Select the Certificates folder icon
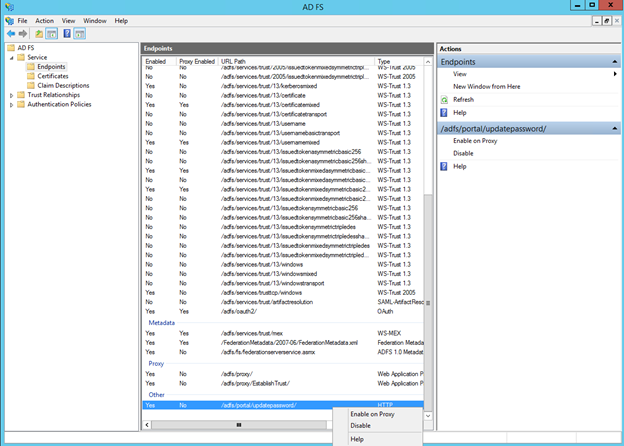 tap(31, 76)
